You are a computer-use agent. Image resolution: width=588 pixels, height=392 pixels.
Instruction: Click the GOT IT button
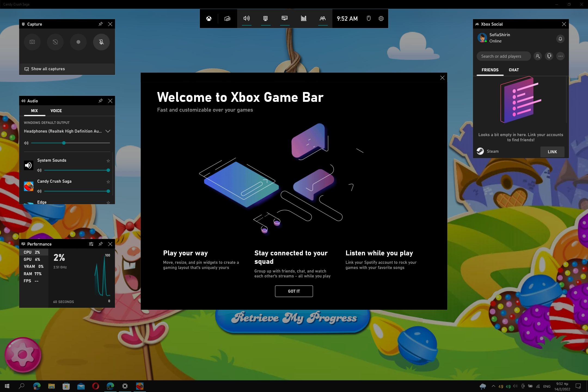(294, 291)
